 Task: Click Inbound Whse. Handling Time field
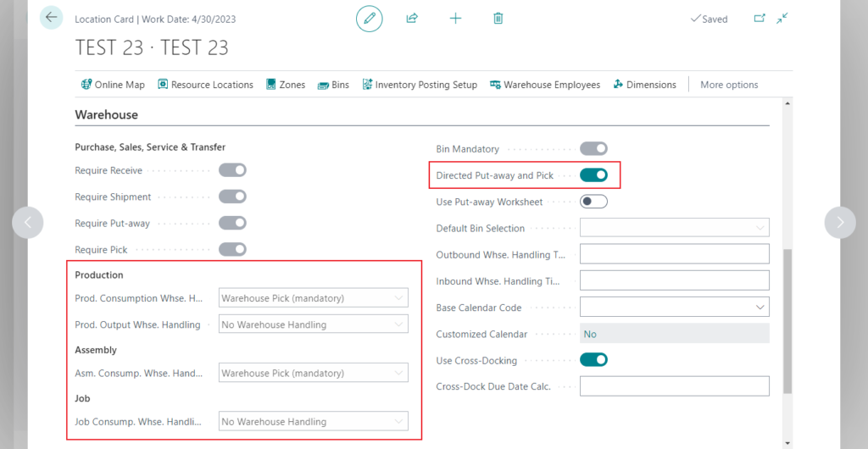[674, 280]
